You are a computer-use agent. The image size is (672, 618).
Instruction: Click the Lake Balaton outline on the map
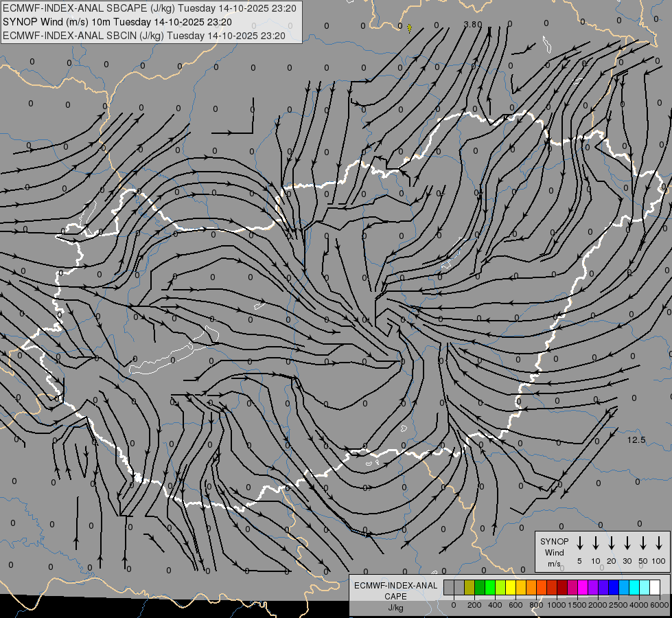coord(174,350)
